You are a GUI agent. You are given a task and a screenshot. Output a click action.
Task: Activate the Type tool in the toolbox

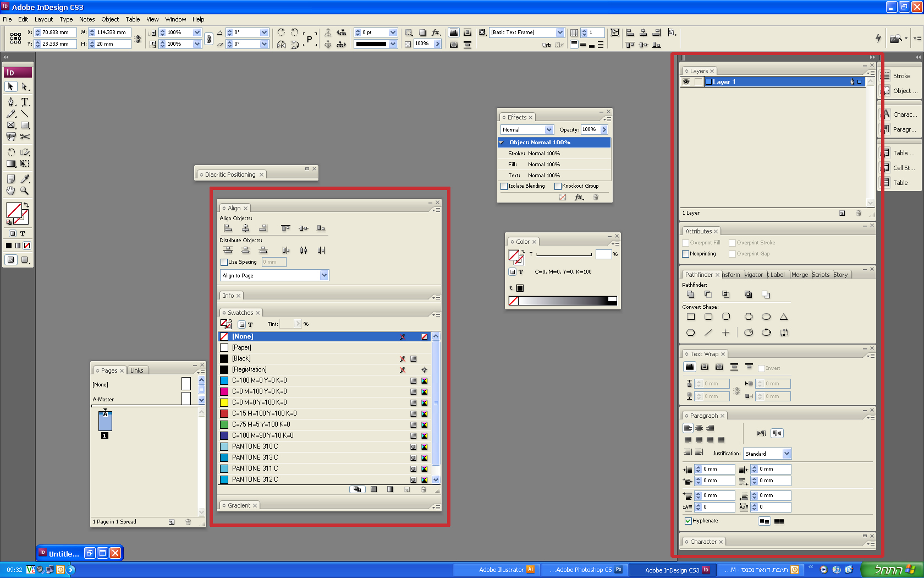tap(25, 102)
